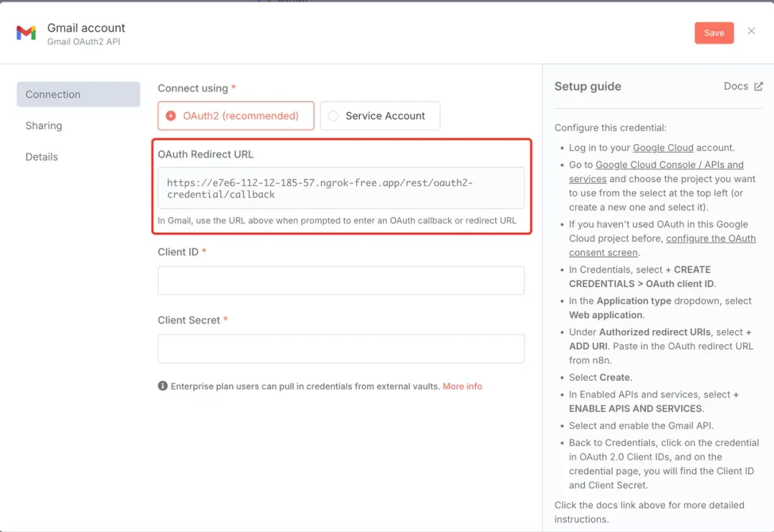Switch to the Sharing tab
The height and width of the screenshot is (532, 774).
44,126
